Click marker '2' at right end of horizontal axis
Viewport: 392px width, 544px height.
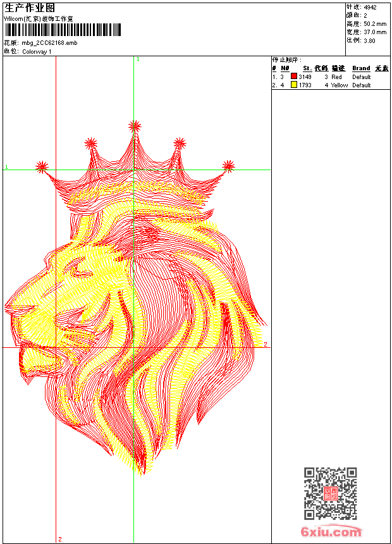[266, 345]
